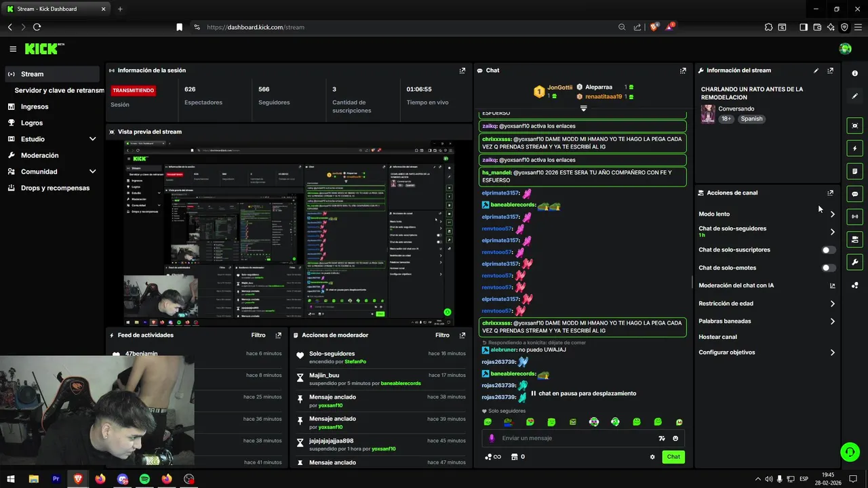
Task: Expand Configurar objetivos option
Action: point(832,352)
